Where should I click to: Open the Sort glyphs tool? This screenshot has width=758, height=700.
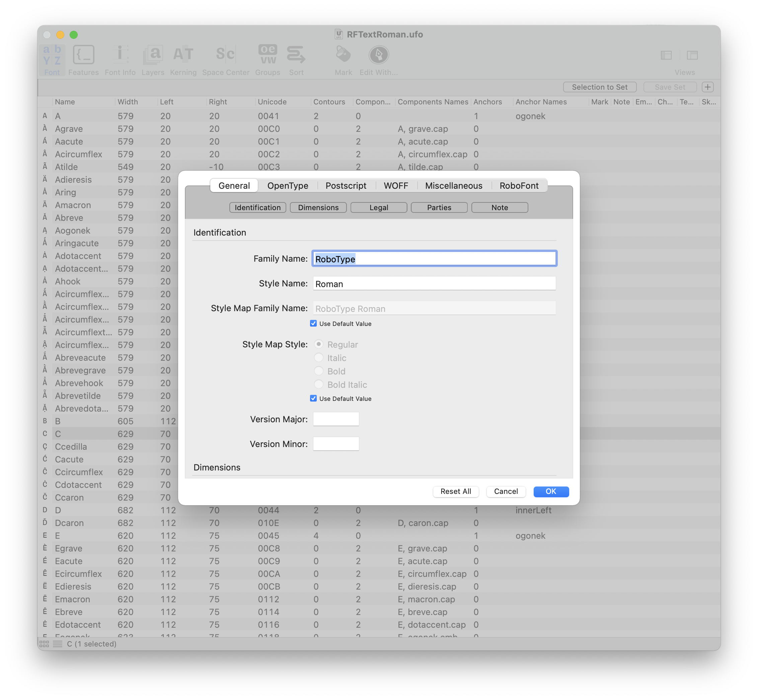(296, 60)
